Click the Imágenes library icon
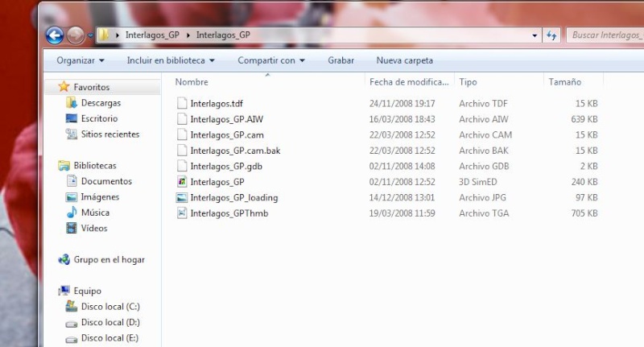This screenshot has width=644, height=347. (72, 197)
